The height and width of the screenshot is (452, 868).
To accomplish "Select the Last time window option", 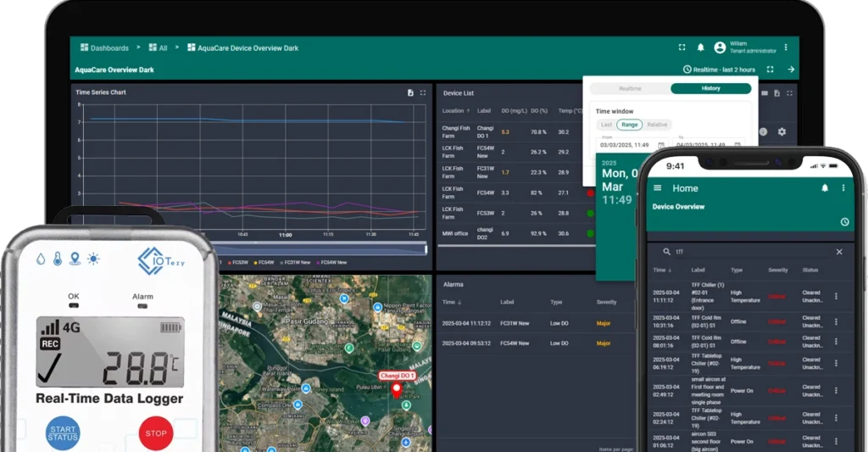I will click(x=607, y=125).
